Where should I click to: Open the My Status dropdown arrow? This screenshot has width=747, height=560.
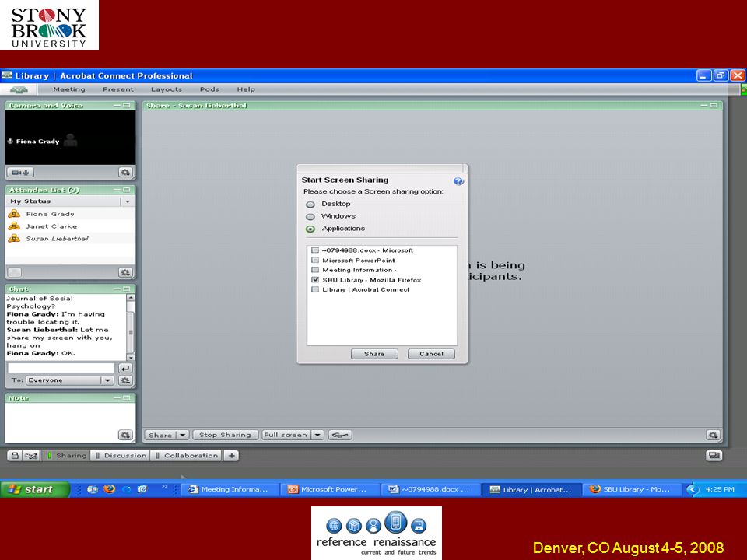(127, 201)
